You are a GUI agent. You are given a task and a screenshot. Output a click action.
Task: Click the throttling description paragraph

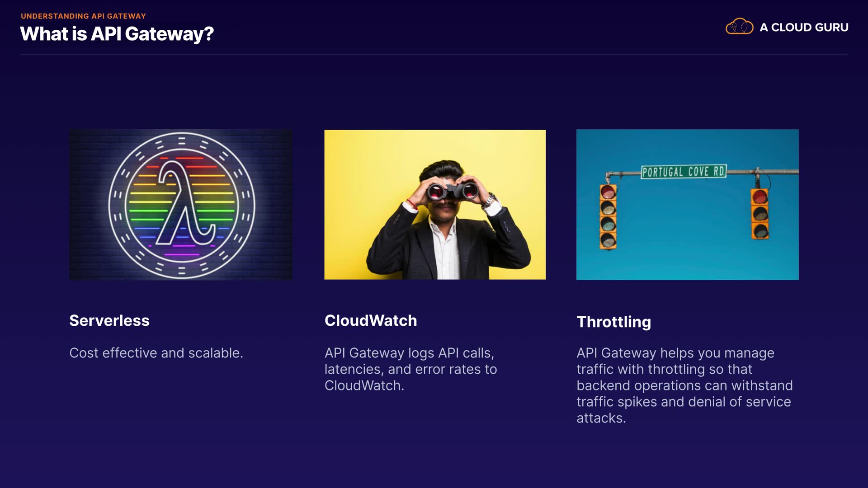click(x=684, y=385)
